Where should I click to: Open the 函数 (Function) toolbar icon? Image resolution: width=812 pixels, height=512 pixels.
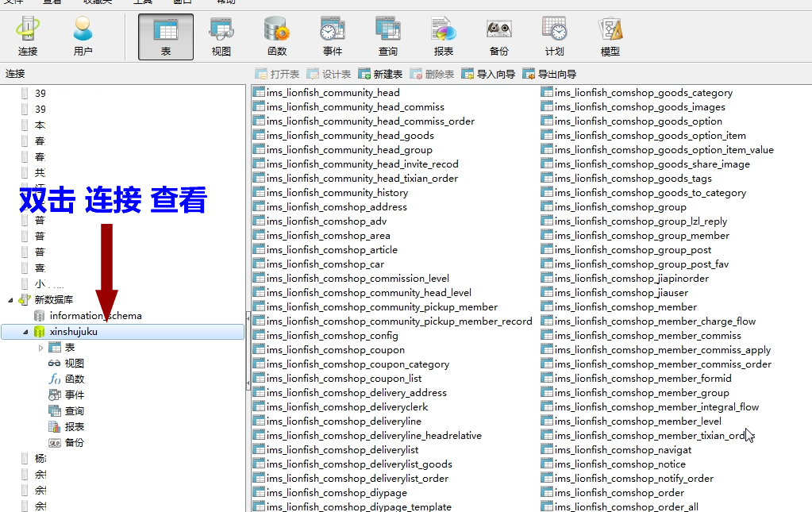277,37
